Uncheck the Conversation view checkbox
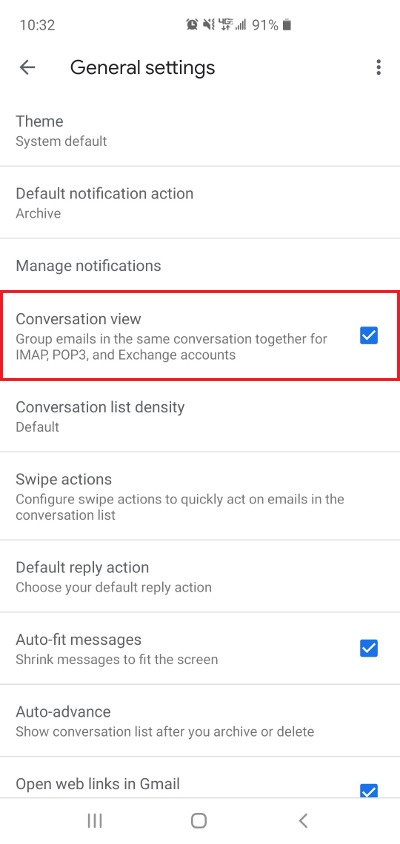 [369, 335]
